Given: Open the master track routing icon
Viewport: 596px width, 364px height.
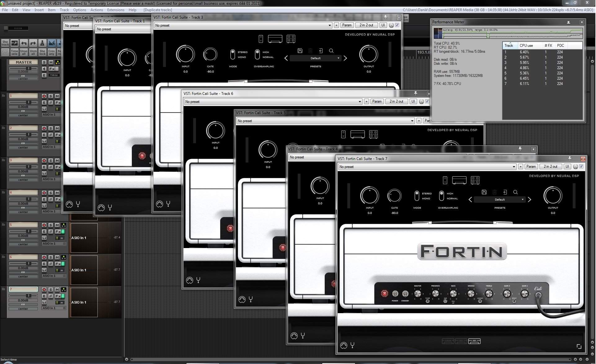Looking at the screenshot, I should click(x=57, y=62).
